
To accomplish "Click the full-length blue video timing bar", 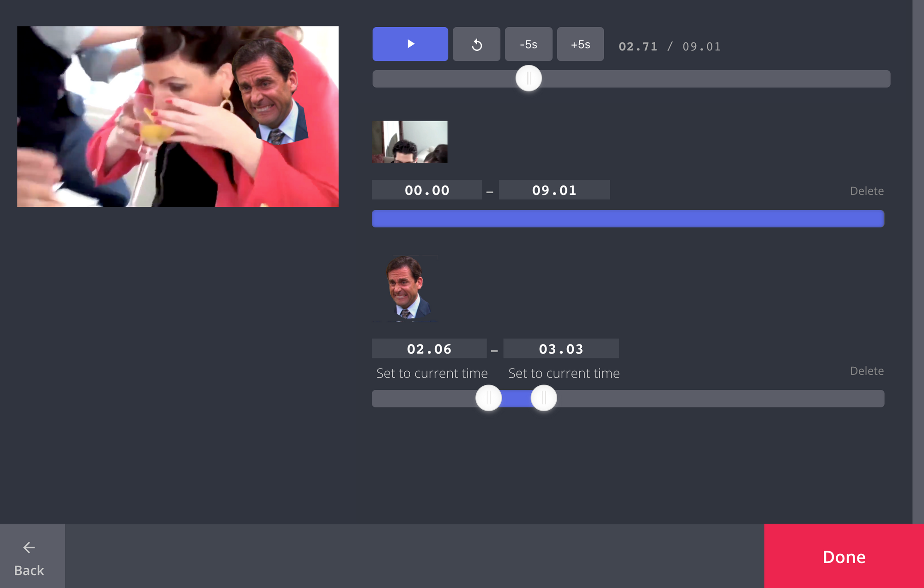I will click(x=628, y=218).
